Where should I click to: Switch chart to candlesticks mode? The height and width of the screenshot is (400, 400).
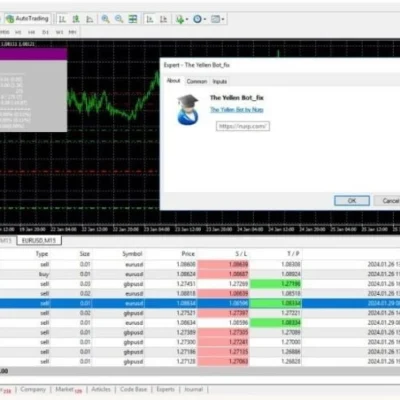76,19
